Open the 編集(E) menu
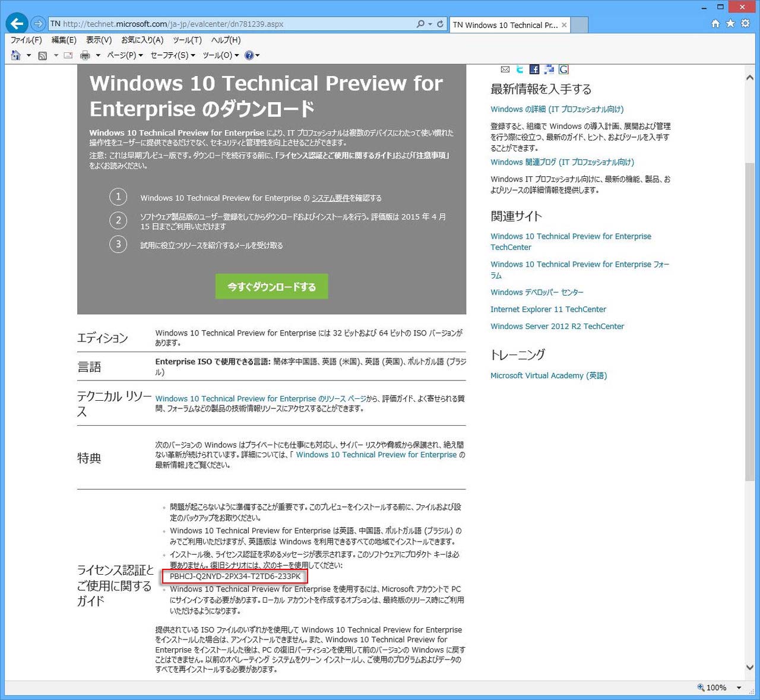760x700 pixels. pyautogui.click(x=64, y=40)
